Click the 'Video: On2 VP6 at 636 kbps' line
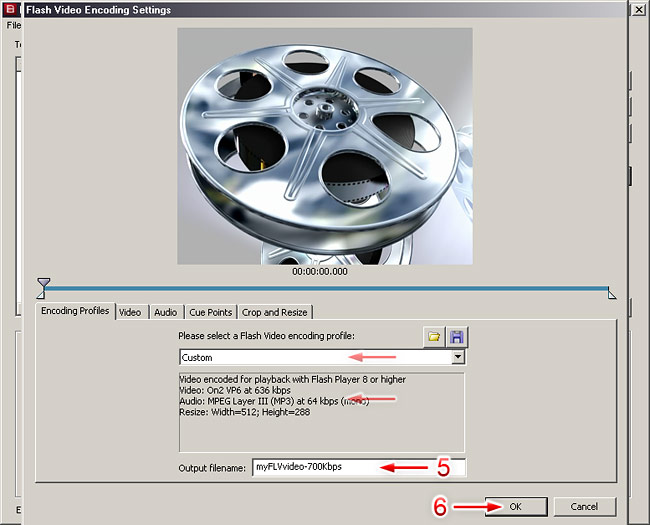The image size is (650, 525). tap(235, 390)
